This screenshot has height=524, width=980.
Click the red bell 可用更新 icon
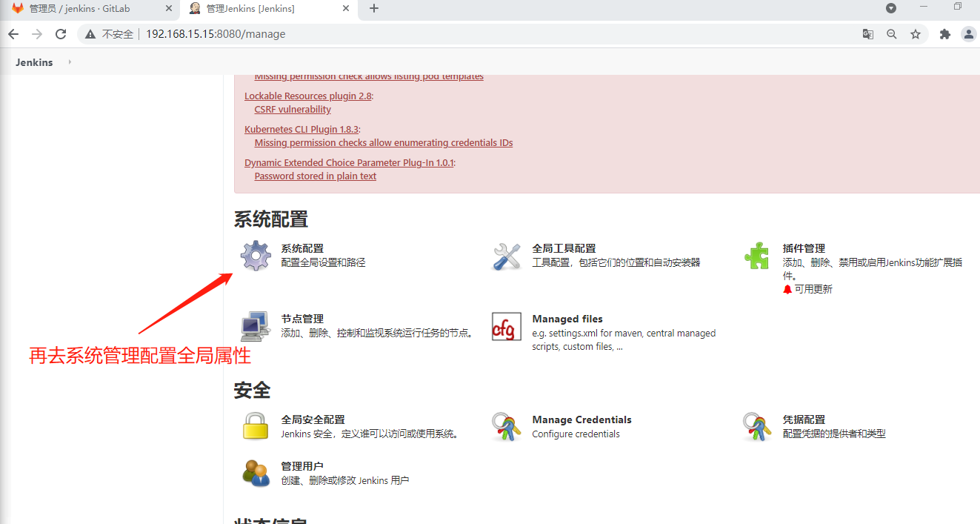point(787,289)
